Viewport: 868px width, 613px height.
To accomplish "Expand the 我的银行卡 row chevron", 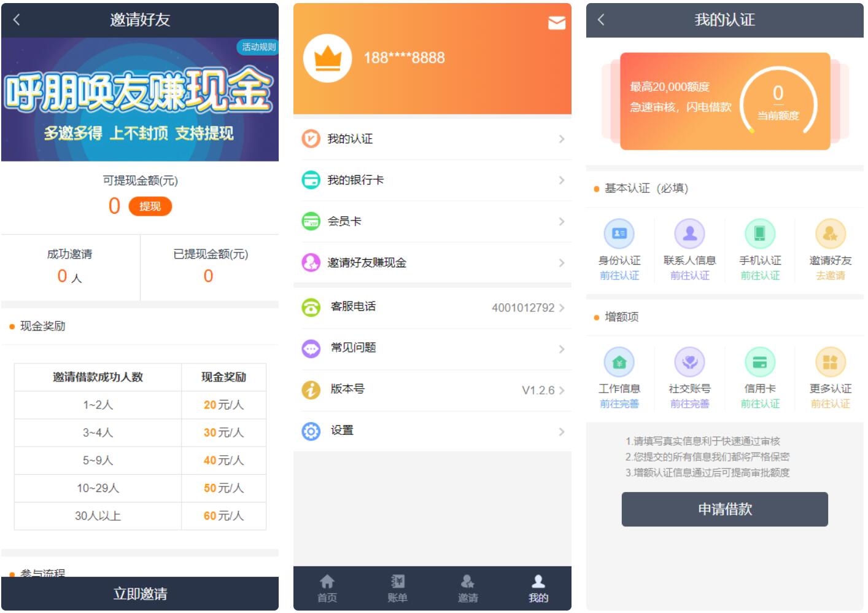I will 560,181.
